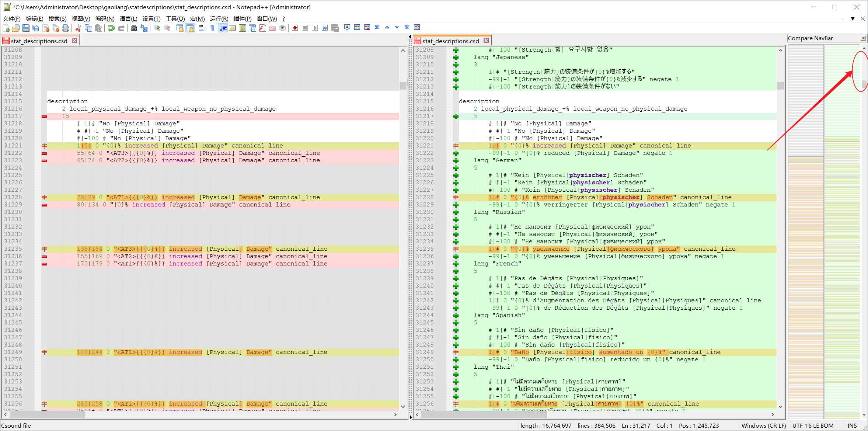This screenshot has height=431, width=868.
Task: Click line 31221 in right editor pane
Action: [x=590, y=146]
